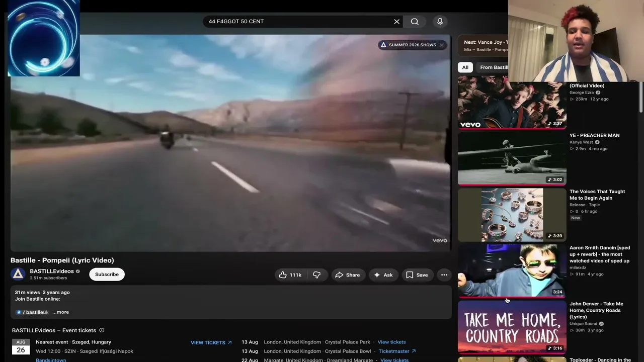Play the Take Me Home, Country Roads thumbnail

(512, 327)
